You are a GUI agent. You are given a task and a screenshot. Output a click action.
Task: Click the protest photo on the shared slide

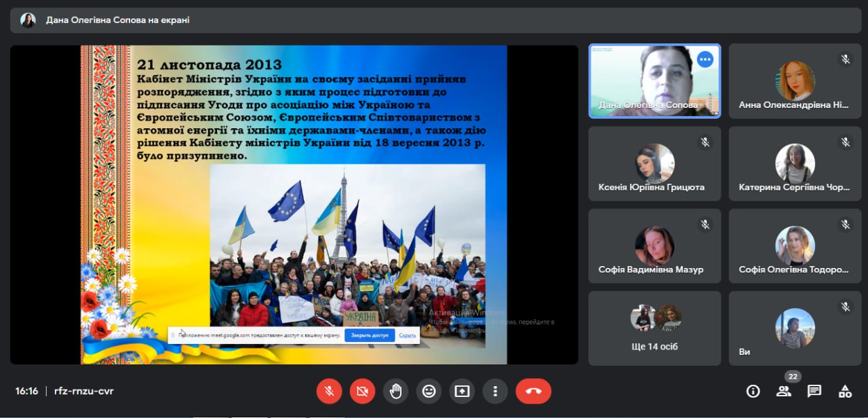click(347, 256)
